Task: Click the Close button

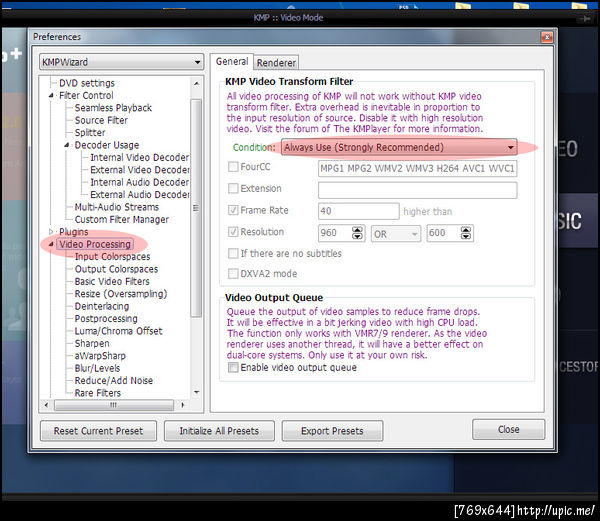Action: tap(509, 430)
